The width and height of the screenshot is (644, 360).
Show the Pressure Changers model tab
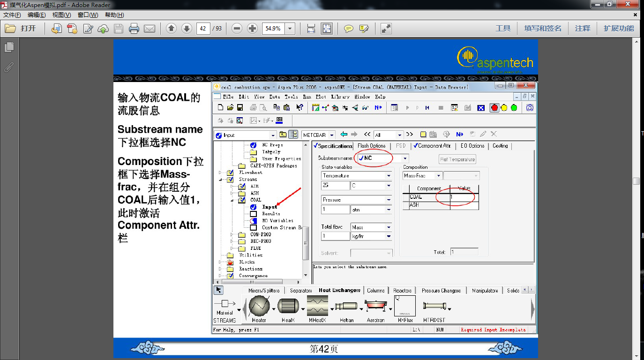click(441, 291)
